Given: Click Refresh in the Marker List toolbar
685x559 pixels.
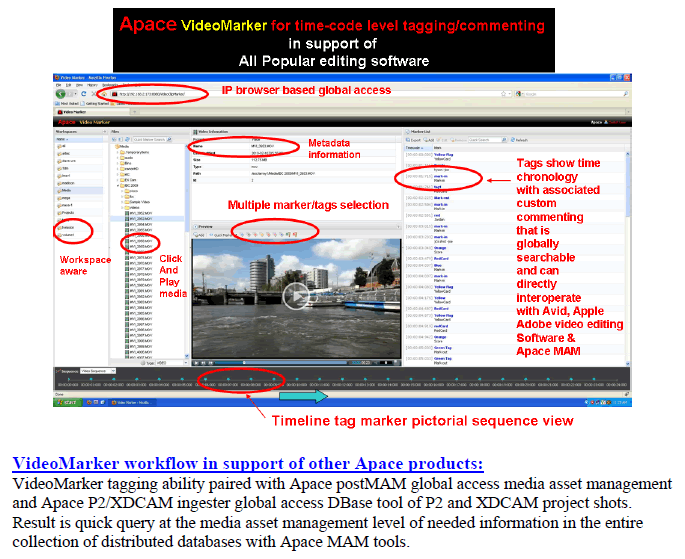Looking at the screenshot, I should (x=519, y=140).
